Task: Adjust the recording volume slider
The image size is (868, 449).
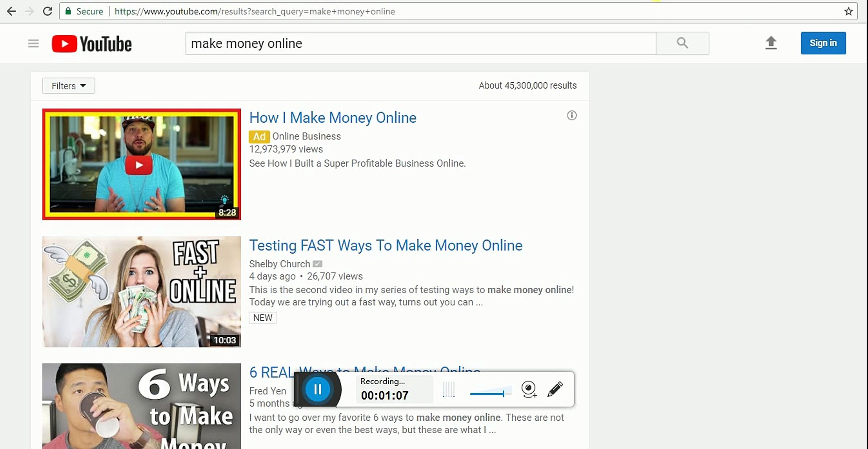Action: click(x=491, y=392)
